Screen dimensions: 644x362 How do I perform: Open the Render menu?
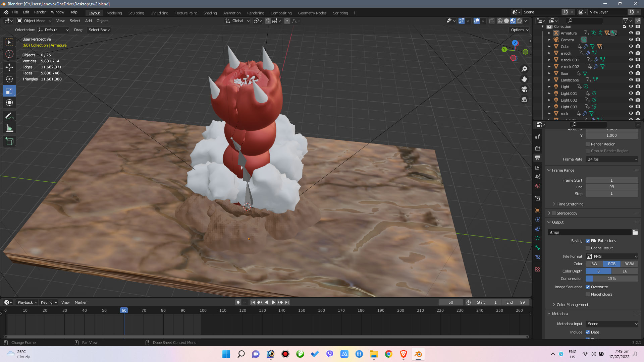pyautogui.click(x=40, y=12)
